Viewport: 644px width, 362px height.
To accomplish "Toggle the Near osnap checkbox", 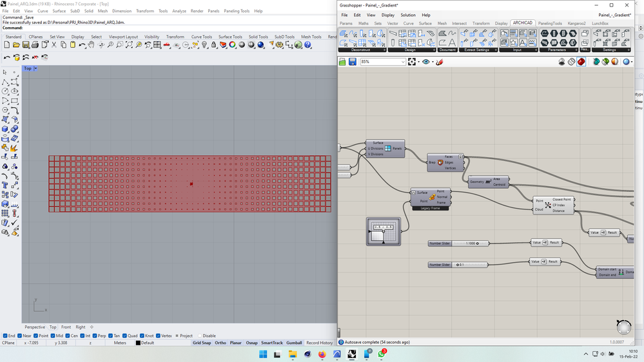I will point(20,336).
